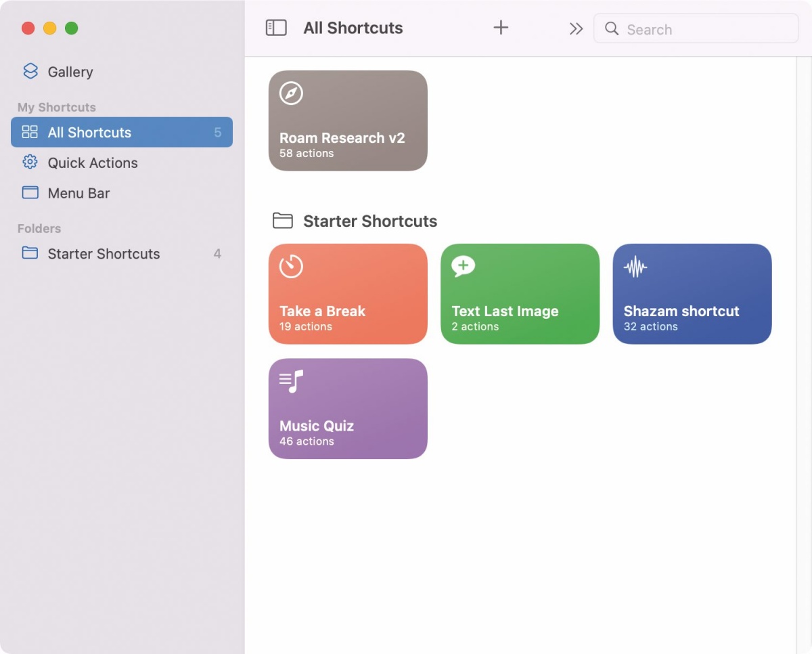Click the waveform icon on Shazam shortcut
The height and width of the screenshot is (654, 812).
pos(635,267)
